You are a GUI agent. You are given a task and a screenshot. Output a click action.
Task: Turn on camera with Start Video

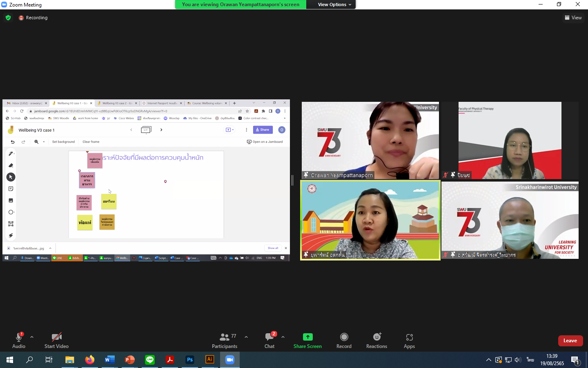tap(56, 340)
